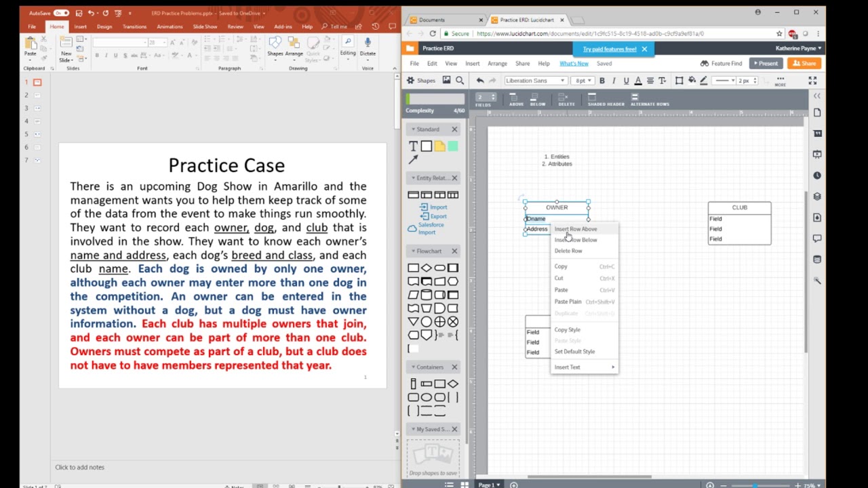Click 'Try paid features free!' link
868x488 pixels.
(610, 49)
